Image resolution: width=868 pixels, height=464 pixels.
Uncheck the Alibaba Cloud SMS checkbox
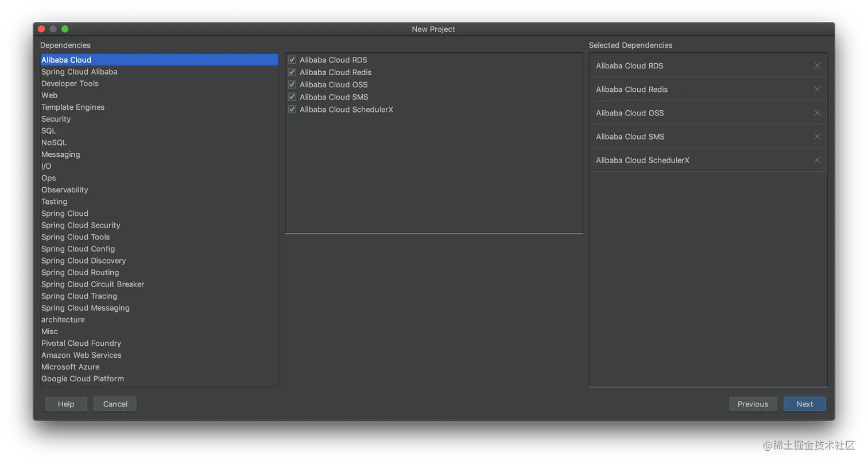pyautogui.click(x=292, y=97)
